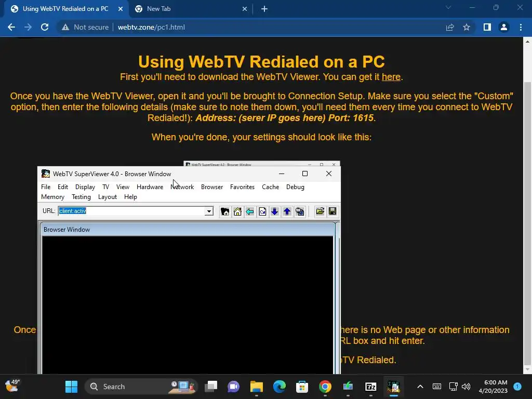
Task: Click the blue down arrow toolbar icon
Action: pyautogui.click(x=275, y=211)
